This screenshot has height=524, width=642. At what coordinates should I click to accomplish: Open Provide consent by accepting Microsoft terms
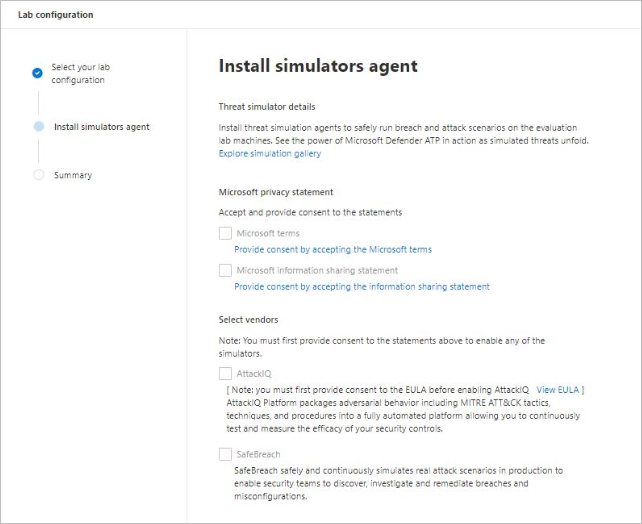point(333,249)
